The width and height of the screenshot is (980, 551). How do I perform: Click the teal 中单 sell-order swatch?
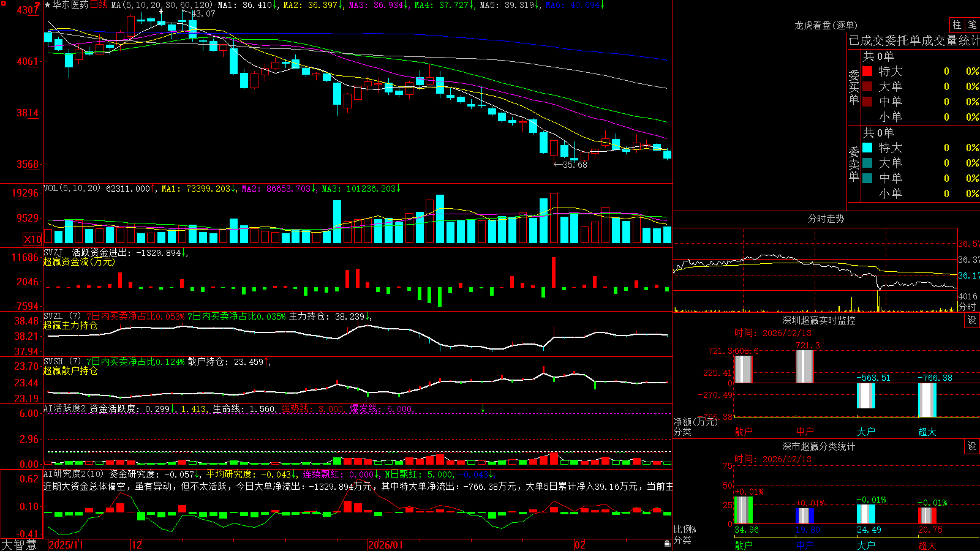(x=867, y=178)
